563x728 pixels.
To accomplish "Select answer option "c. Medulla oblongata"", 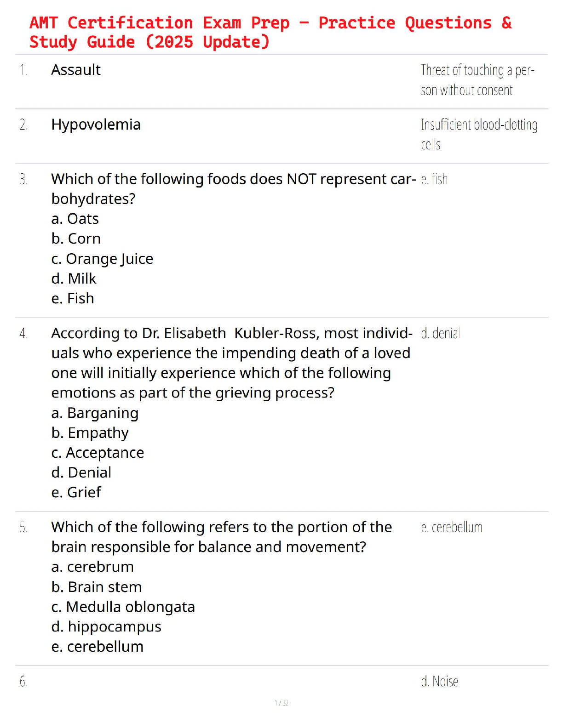I will (123, 607).
